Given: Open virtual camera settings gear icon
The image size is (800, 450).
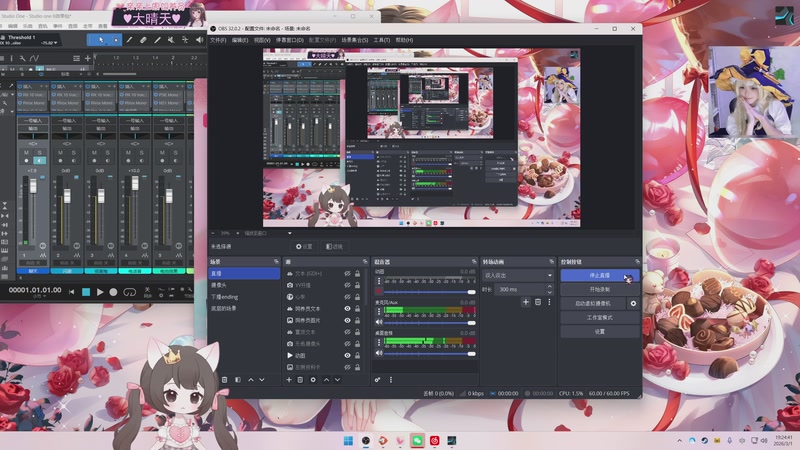Looking at the screenshot, I should 633,303.
